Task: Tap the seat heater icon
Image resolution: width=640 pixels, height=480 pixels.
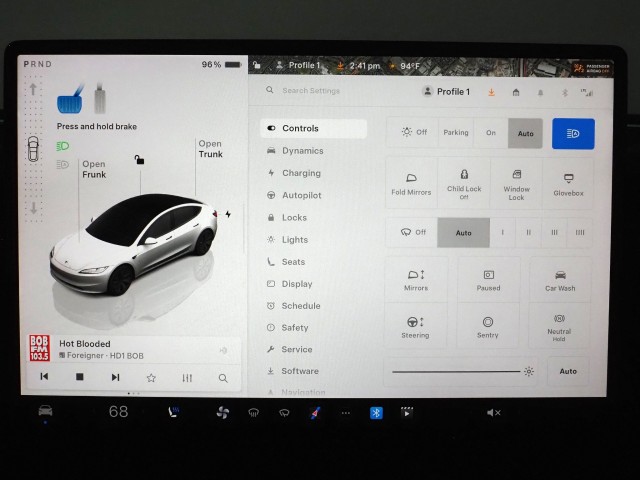Action: [x=173, y=412]
